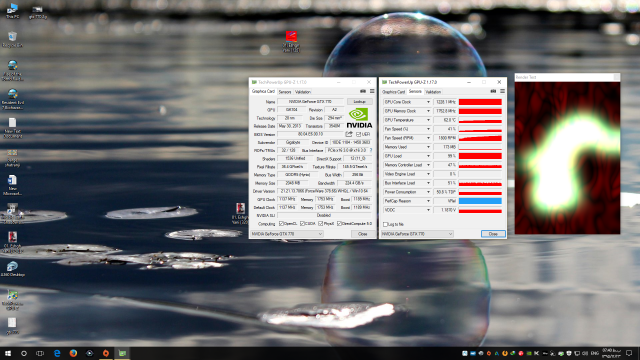Switch to Validation tab in left GPU-Z window
Screen dimensions: 640x360
(303, 92)
